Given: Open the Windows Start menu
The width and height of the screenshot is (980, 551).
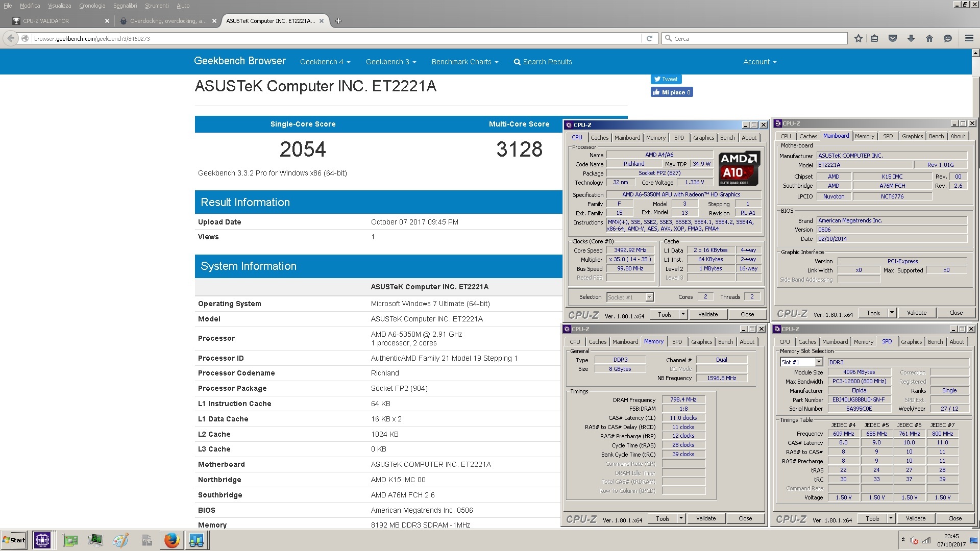Looking at the screenshot, I should [14, 540].
